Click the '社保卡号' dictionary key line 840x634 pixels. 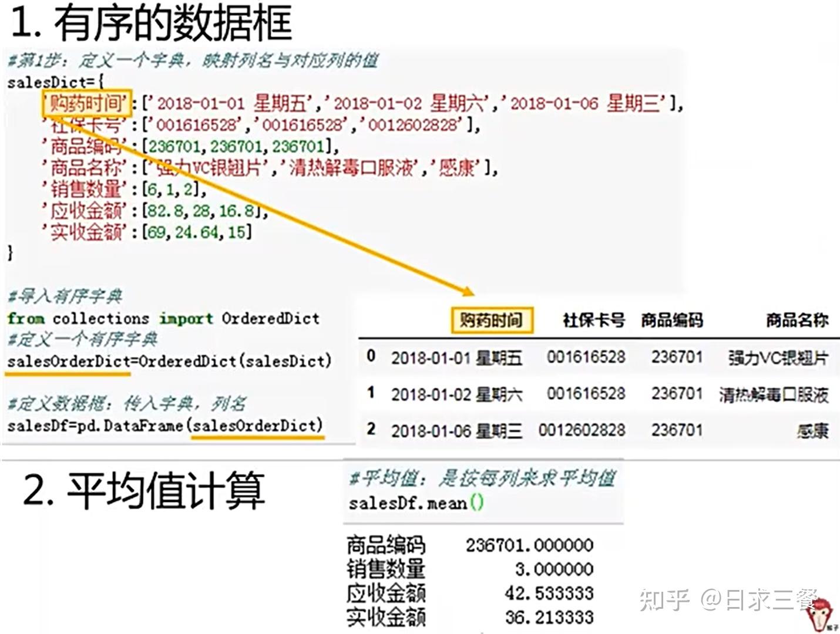pos(261,124)
